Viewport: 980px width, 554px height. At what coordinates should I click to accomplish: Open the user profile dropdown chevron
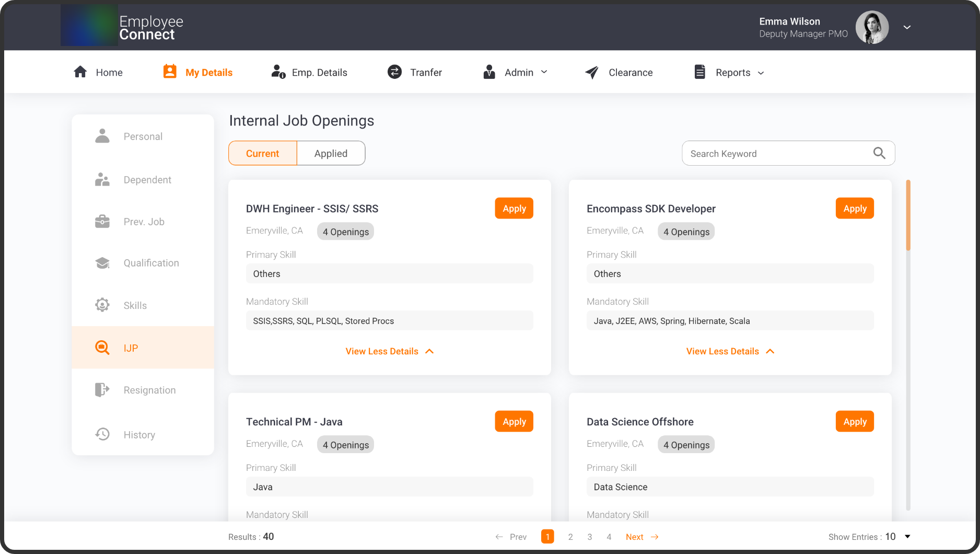point(907,27)
